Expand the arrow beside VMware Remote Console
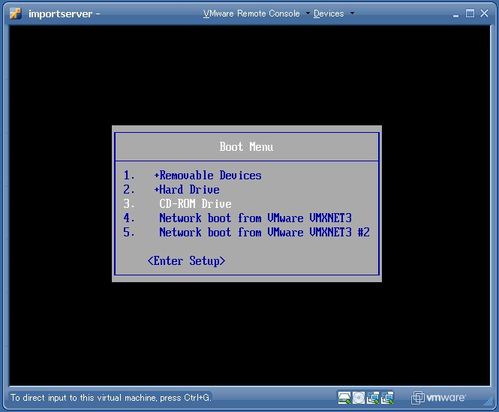Viewport: 499px width, 412px height. pyautogui.click(x=307, y=13)
